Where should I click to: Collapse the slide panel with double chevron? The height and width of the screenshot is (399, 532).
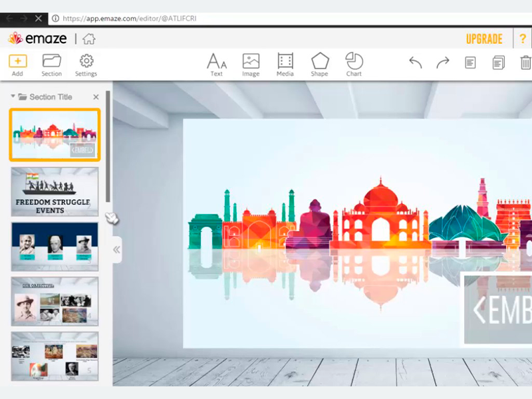[x=116, y=249]
